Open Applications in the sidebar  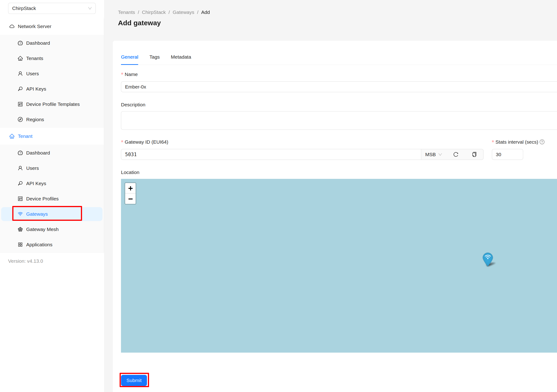39,245
